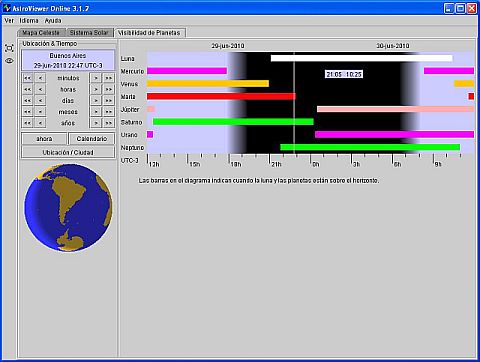
Task: Click the AstroViewer title bar icon
Action: [7, 8]
